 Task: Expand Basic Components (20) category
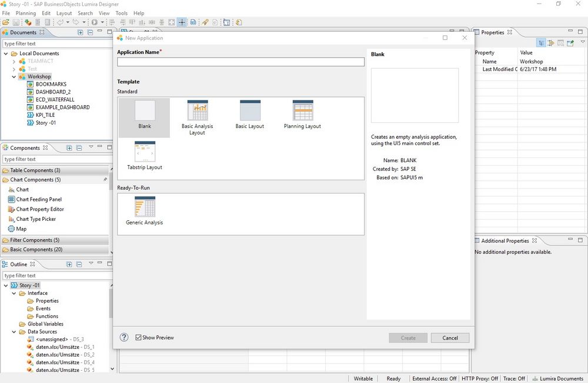55,250
